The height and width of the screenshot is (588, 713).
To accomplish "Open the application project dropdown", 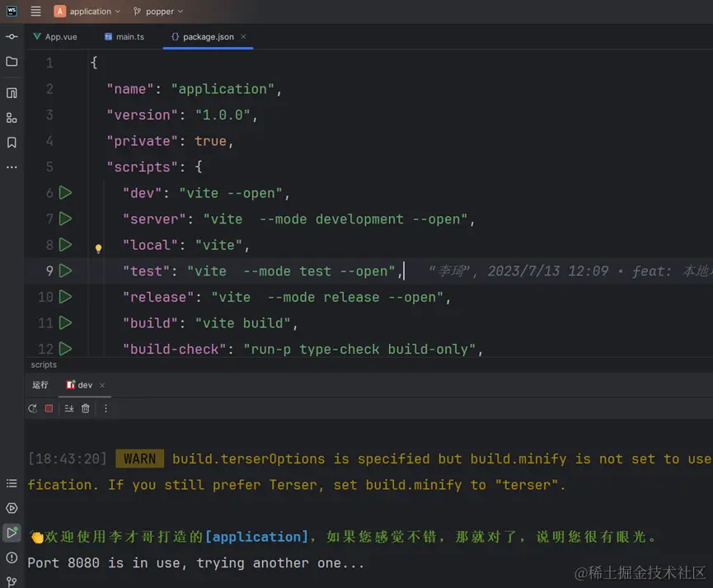I will click(87, 12).
